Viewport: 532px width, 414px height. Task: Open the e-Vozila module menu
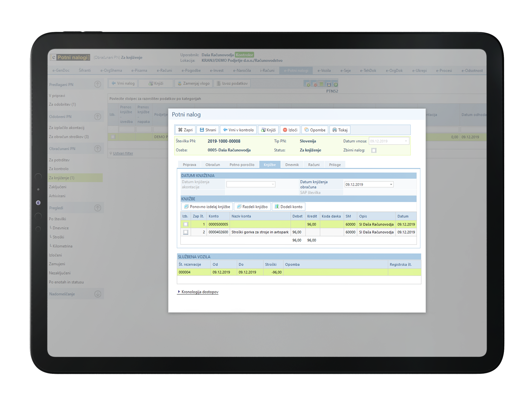point(324,70)
